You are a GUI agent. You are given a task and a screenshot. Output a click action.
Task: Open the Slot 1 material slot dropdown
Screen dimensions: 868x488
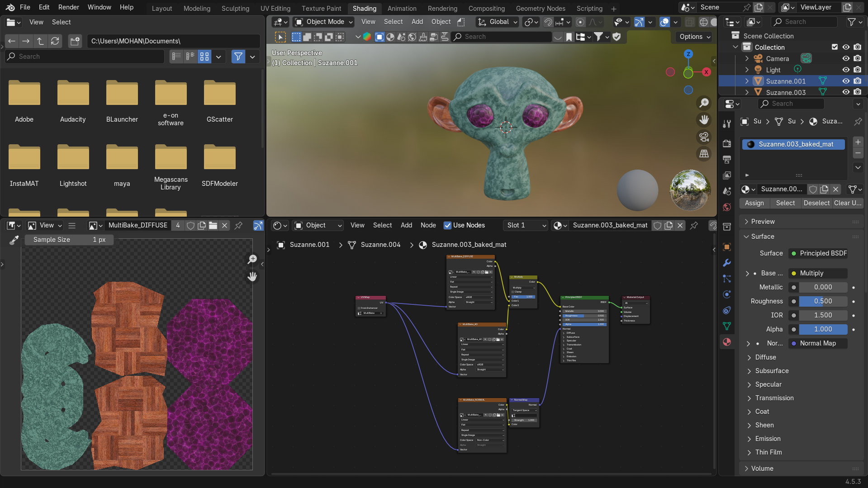[x=526, y=225]
